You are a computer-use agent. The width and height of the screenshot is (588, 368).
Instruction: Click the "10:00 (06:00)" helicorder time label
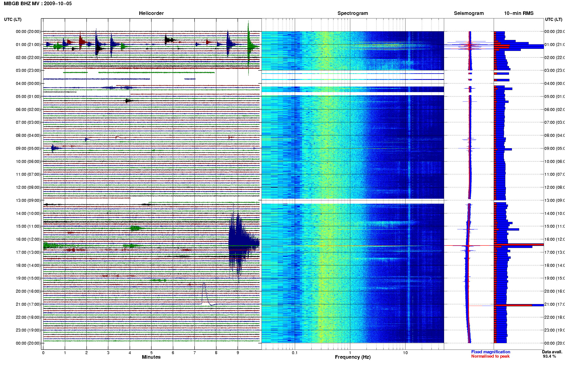(x=28, y=161)
